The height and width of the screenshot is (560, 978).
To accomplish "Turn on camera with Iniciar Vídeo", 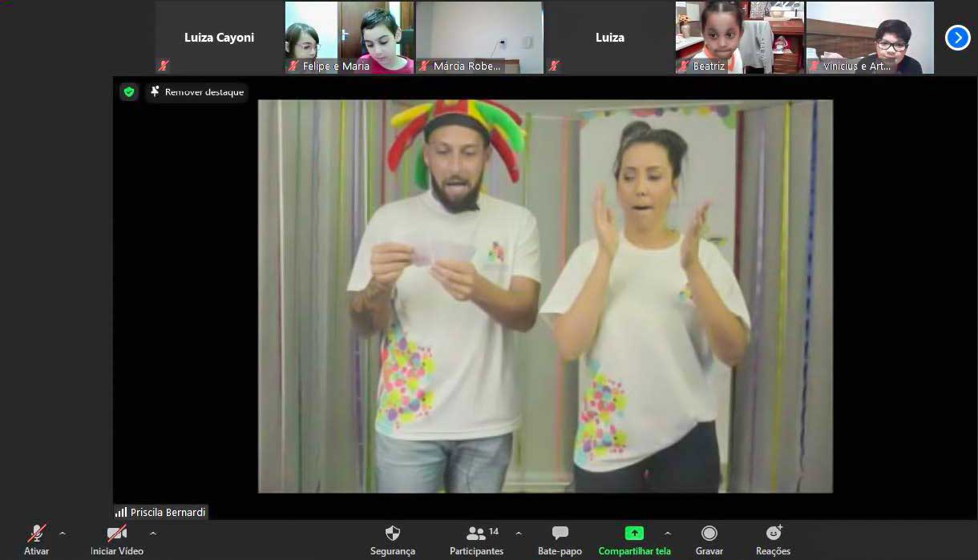I will click(117, 539).
